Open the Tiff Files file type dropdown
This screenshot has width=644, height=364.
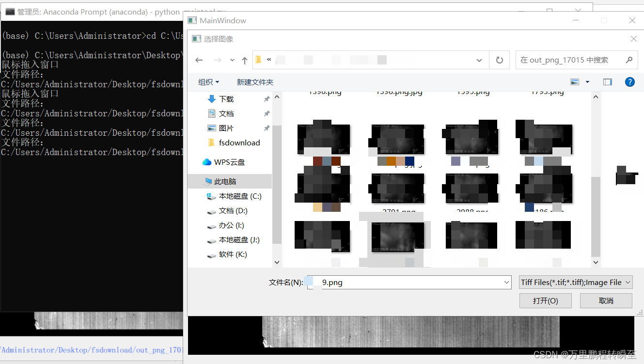[x=576, y=282]
